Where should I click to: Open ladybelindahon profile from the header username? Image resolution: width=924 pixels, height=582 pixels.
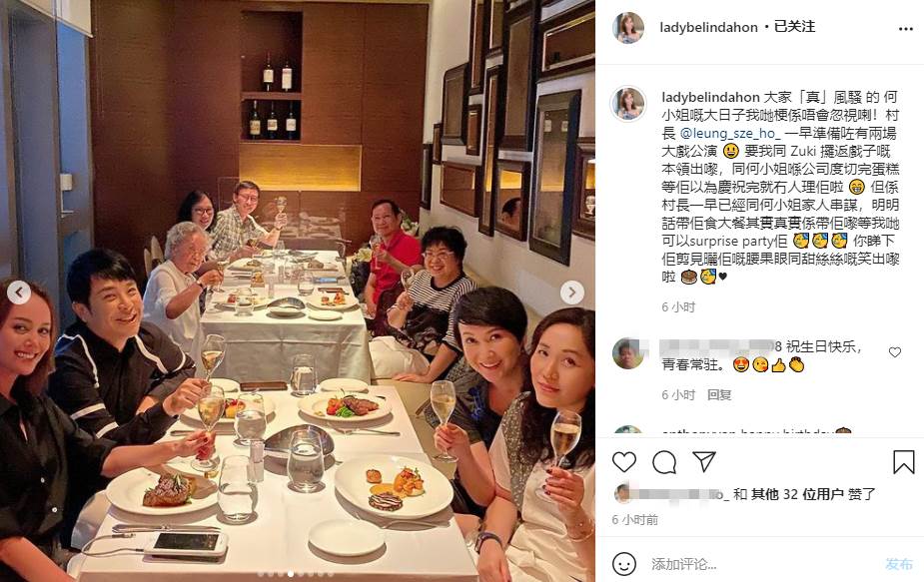point(708,27)
